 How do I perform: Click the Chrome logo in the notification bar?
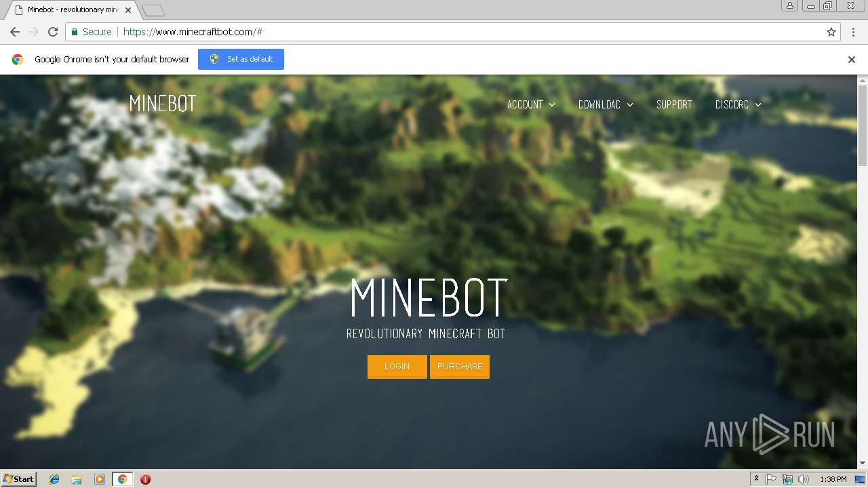click(x=18, y=60)
